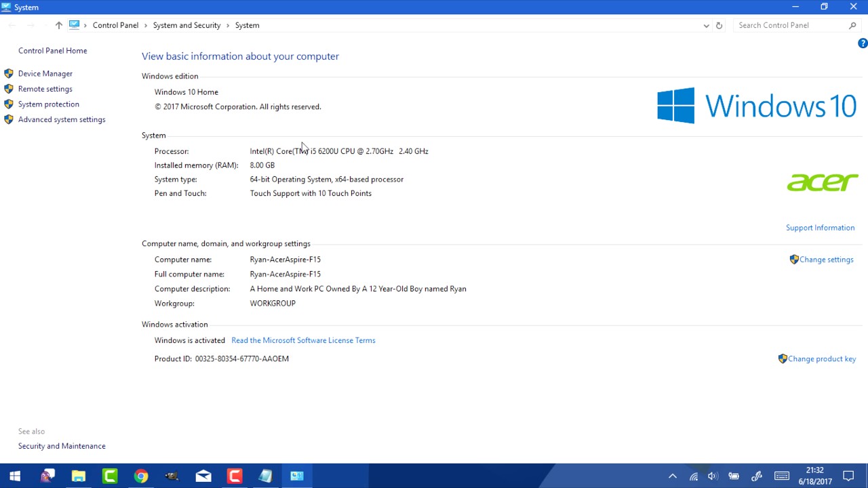
Task: Open Advanced system settings
Action: (62, 119)
